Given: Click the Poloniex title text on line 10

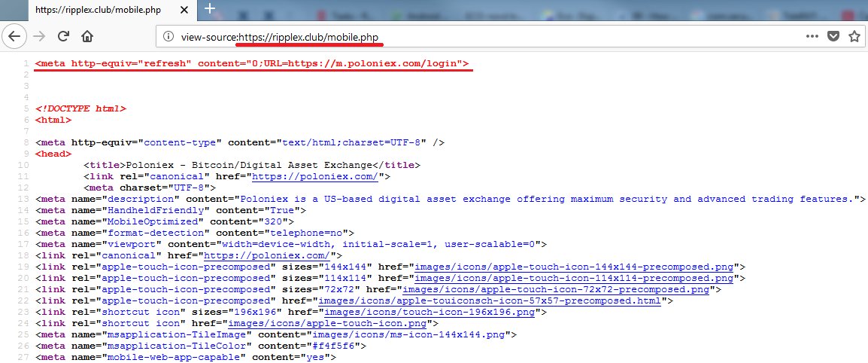Looking at the screenshot, I should pos(249,165).
